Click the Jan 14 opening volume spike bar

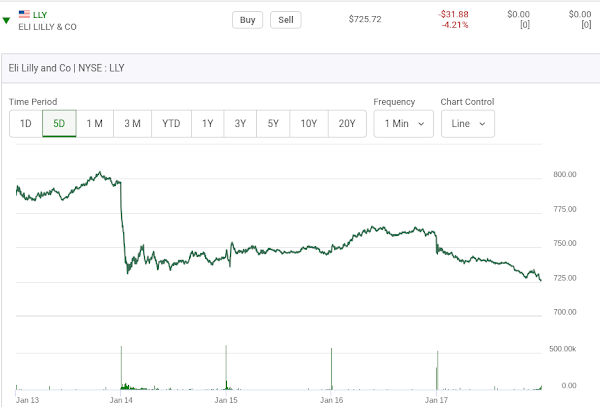pos(121,368)
